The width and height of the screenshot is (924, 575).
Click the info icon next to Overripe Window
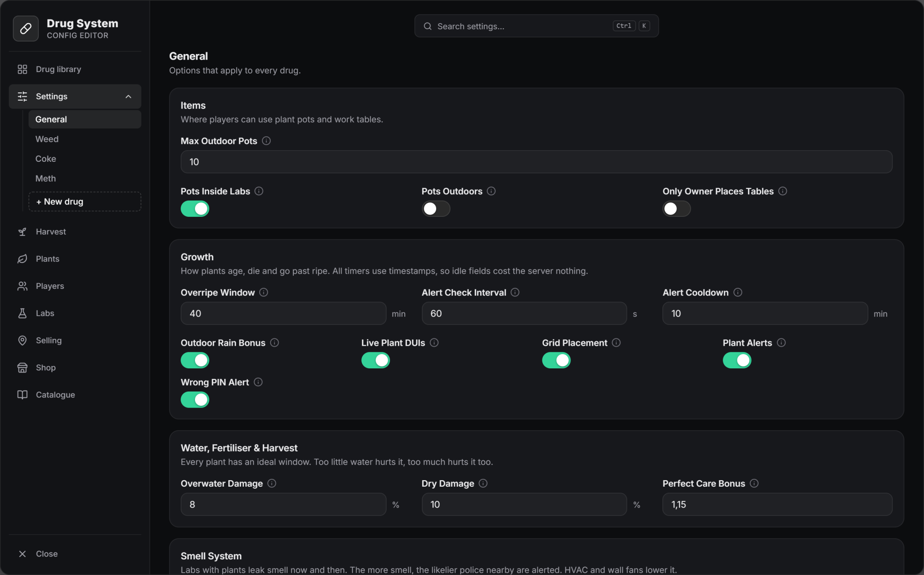(263, 292)
